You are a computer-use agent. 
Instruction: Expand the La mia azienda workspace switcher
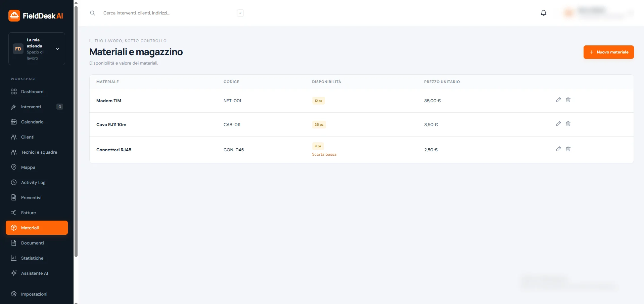(37, 49)
